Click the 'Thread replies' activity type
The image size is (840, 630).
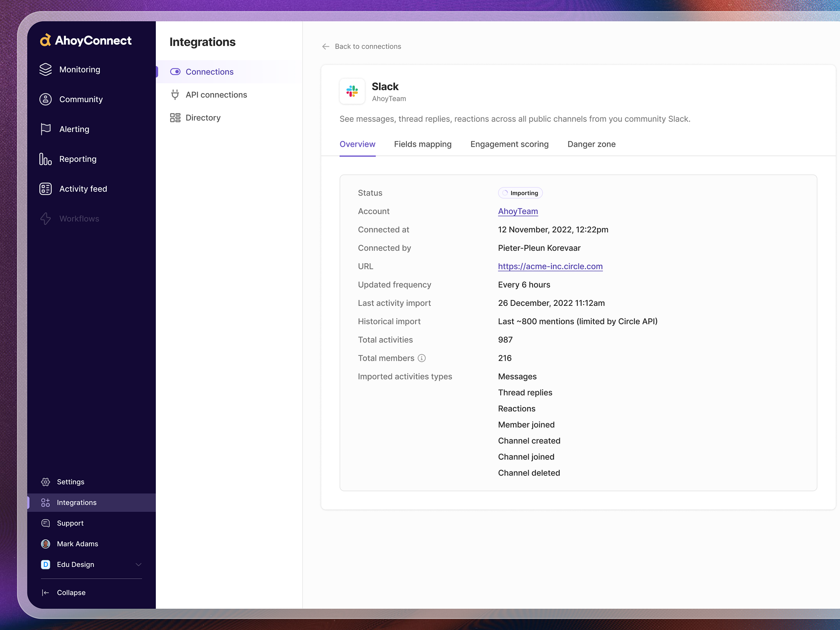pyautogui.click(x=525, y=393)
